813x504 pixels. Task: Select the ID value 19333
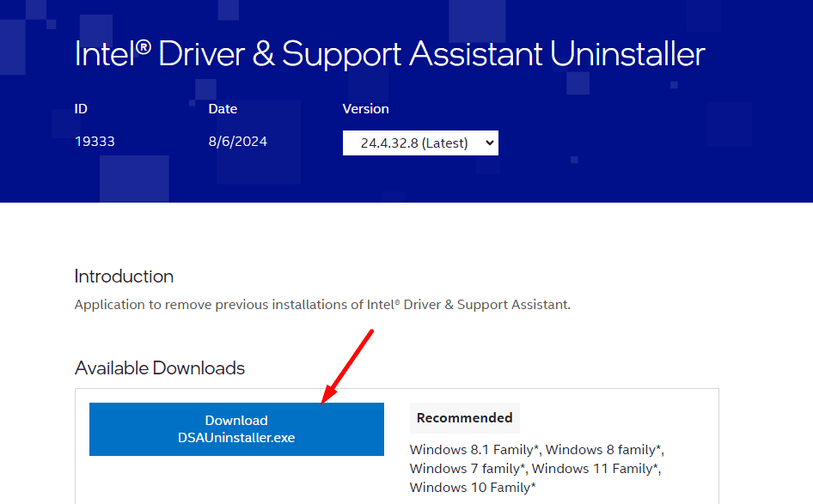95,142
